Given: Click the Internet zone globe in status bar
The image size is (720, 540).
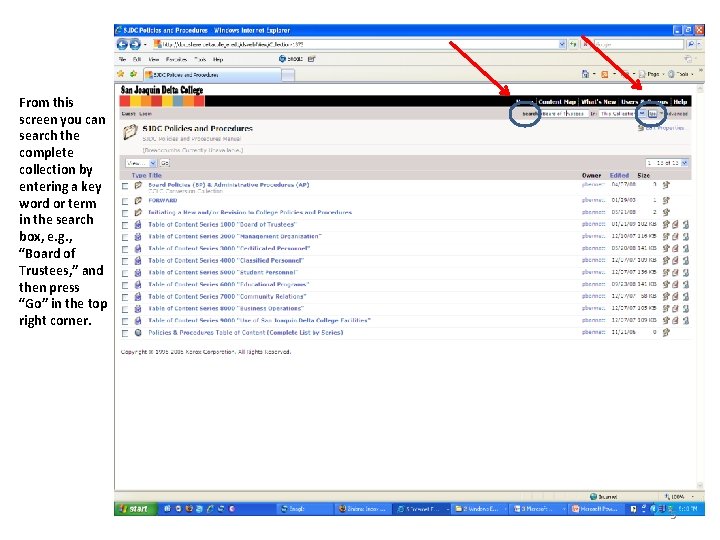Looking at the screenshot, I should pos(593,496).
